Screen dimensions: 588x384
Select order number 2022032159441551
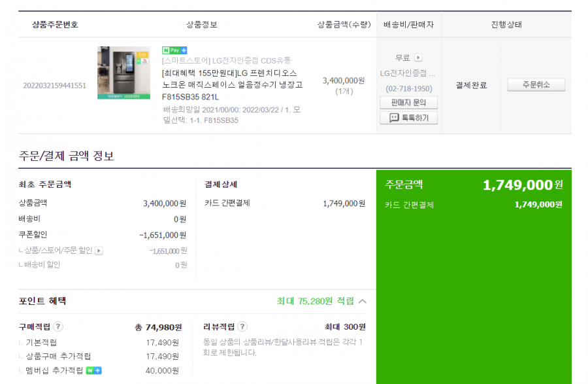[x=55, y=86]
